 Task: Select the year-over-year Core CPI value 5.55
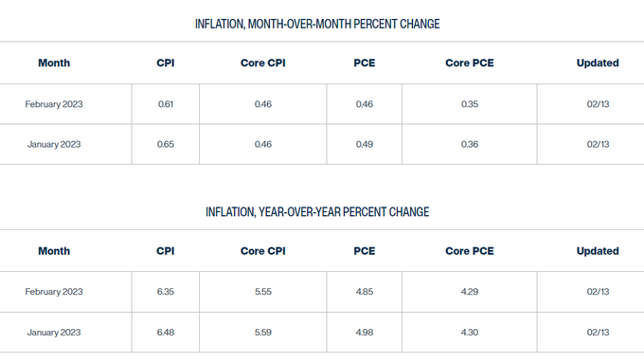263,291
